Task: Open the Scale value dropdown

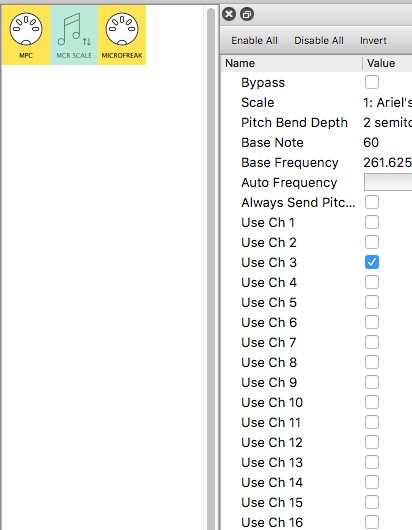Action: click(387, 102)
